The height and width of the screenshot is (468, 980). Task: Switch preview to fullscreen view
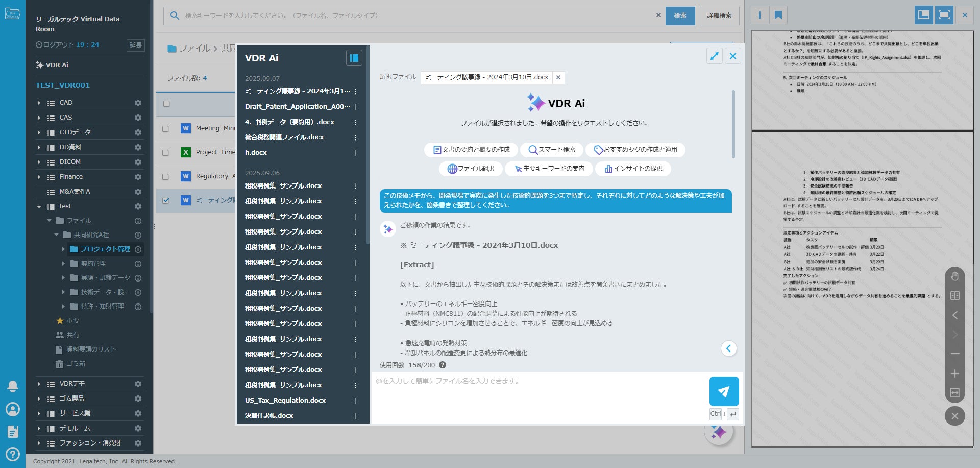[x=944, y=15]
